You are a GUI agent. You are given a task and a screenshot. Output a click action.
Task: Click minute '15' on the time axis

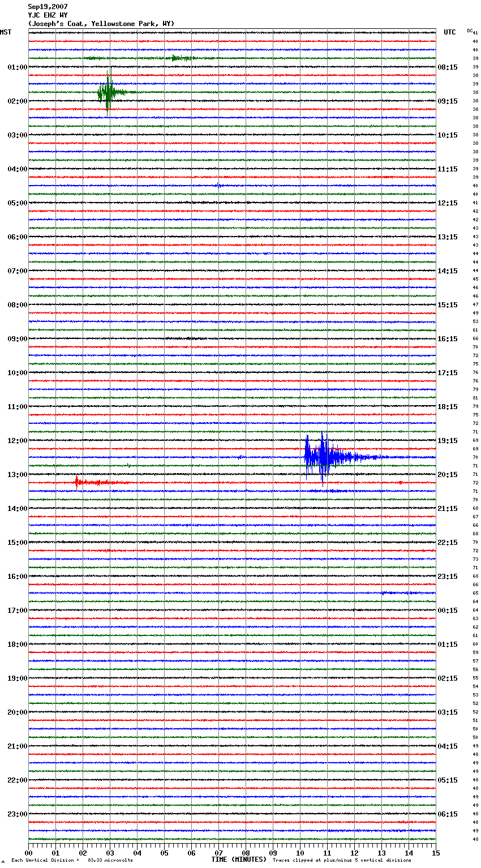click(436, 853)
